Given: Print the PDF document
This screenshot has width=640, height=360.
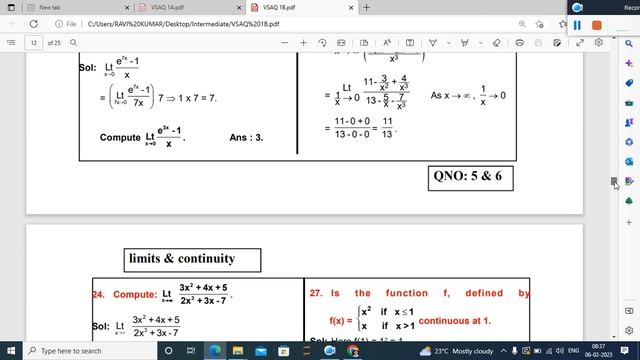Looking at the screenshot, I should 519,42.
